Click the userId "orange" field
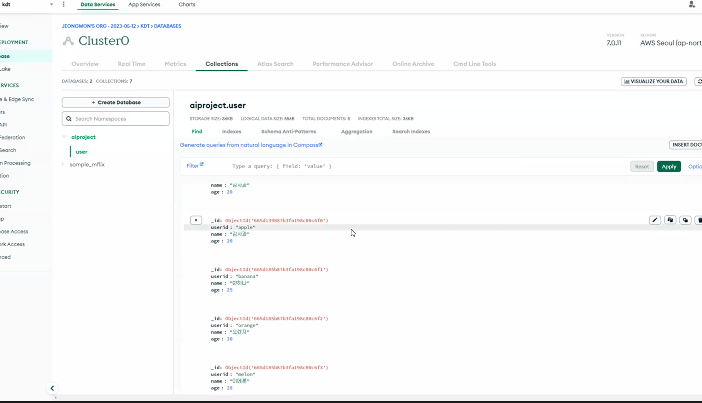Screen dimensions: 702x403 (235, 325)
